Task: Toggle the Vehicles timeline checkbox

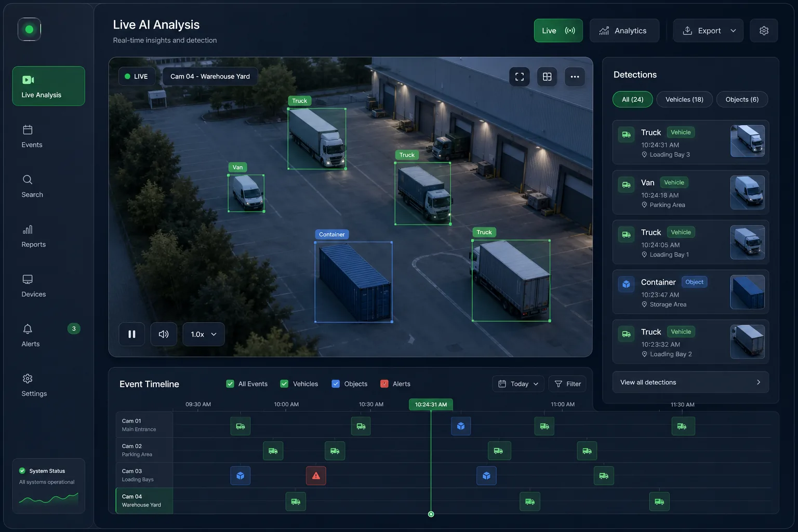Action: click(284, 384)
